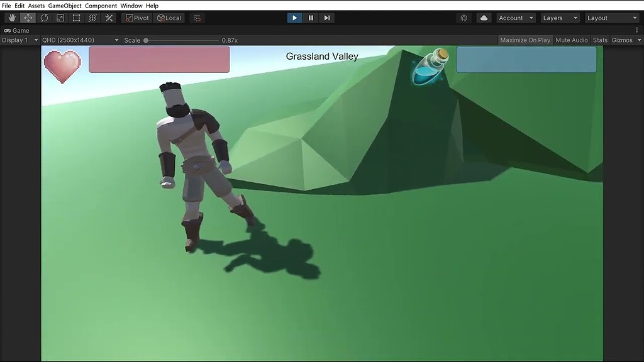Activate the combined Transform tool

tap(92, 18)
